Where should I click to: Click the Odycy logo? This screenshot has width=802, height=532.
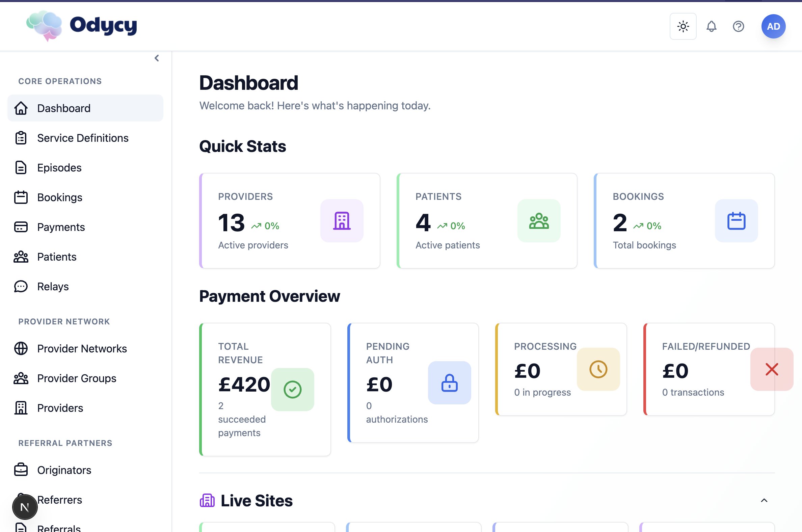pos(81,26)
